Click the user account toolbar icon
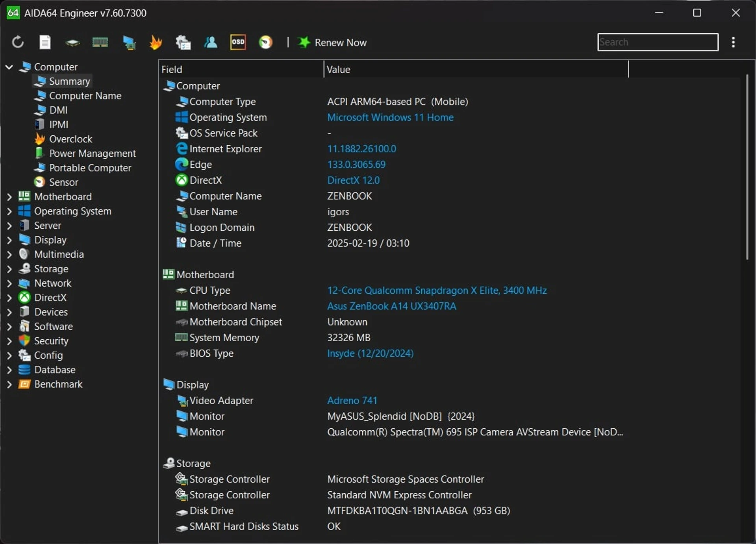756x544 pixels. pyautogui.click(x=211, y=42)
